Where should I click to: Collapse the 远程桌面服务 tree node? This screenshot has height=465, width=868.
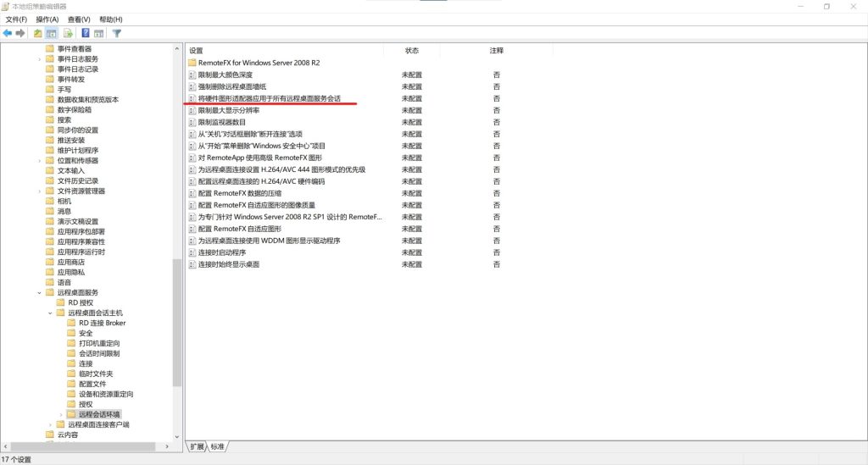(39, 292)
